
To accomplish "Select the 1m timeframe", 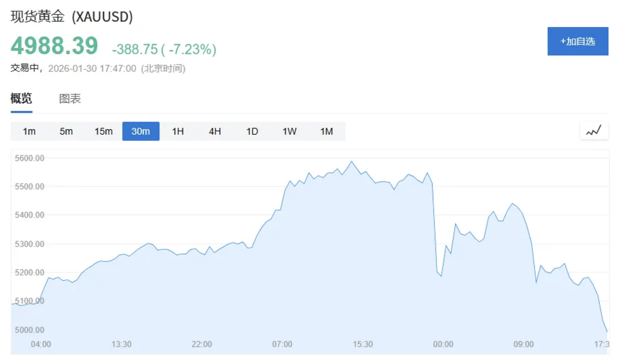I will tap(29, 131).
